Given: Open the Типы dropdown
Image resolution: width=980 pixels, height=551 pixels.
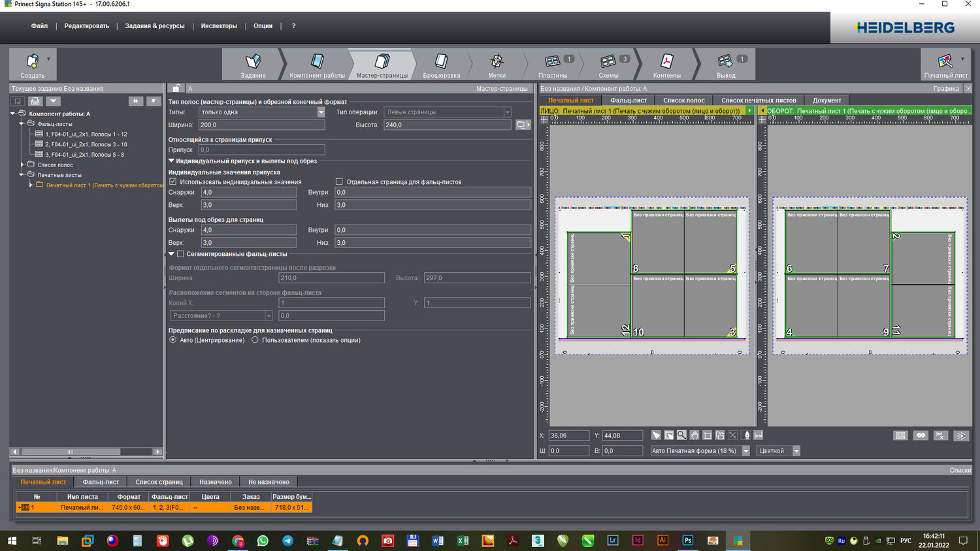Looking at the screenshot, I should pyautogui.click(x=321, y=112).
